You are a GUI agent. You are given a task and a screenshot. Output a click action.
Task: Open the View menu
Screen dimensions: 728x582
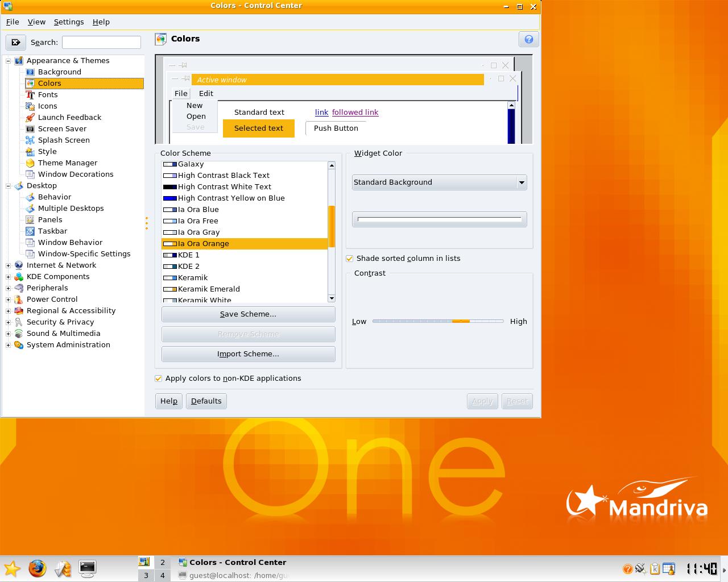(x=36, y=22)
